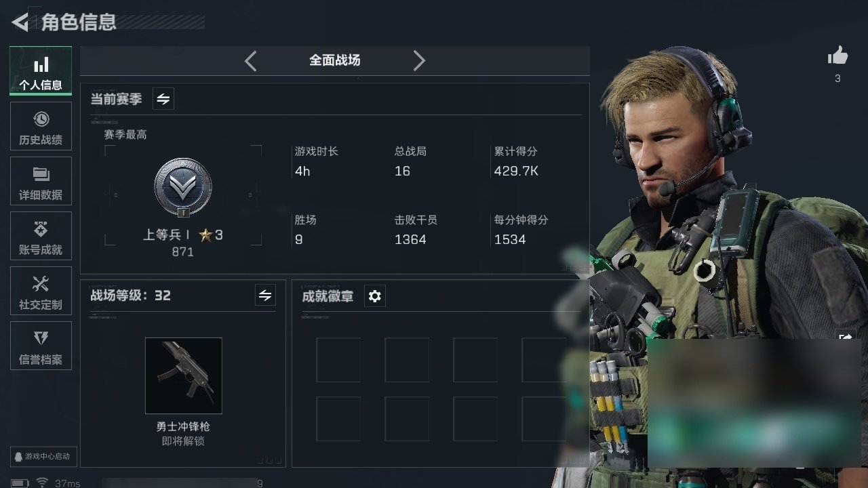Select the 勇士冲锋枪 weapon thumbnail
868x488 pixels.
pos(183,375)
